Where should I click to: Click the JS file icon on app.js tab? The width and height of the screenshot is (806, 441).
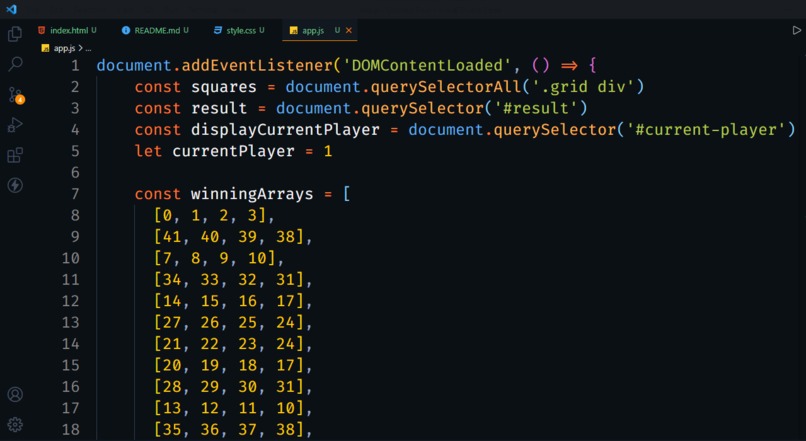coord(294,30)
